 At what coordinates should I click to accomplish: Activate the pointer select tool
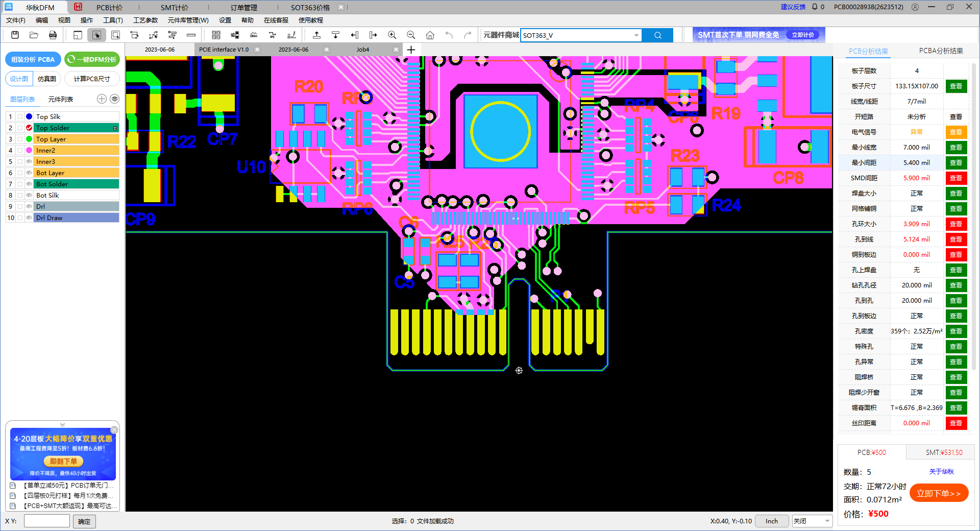96,35
